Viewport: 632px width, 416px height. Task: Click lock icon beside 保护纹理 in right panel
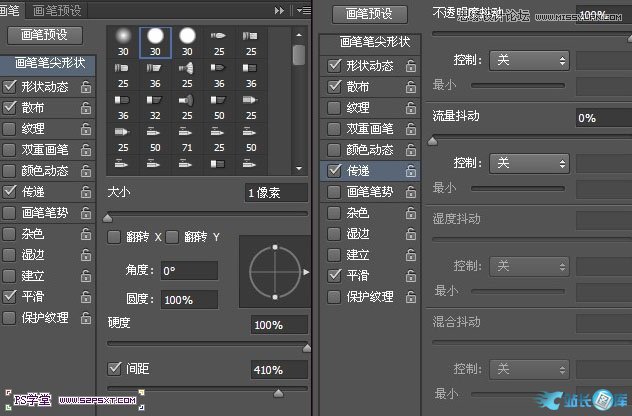pos(411,297)
